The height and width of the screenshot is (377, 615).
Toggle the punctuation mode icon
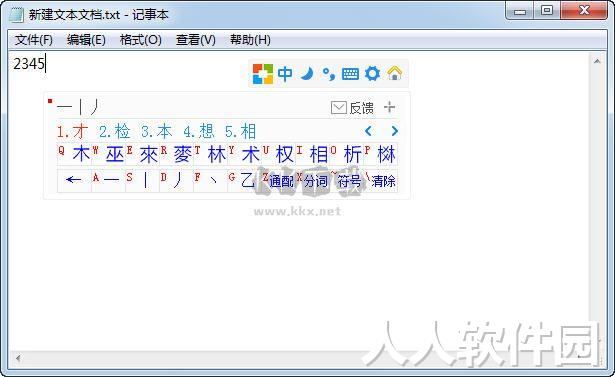(x=329, y=74)
